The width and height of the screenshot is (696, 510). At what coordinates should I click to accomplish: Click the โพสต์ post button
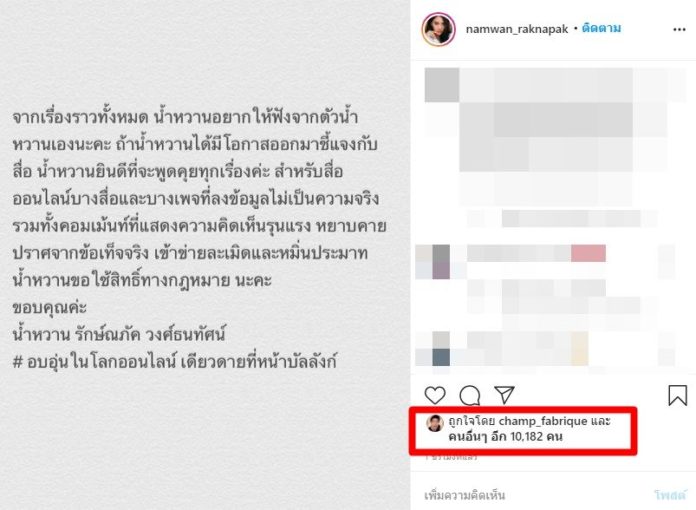(x=670, y=495)
